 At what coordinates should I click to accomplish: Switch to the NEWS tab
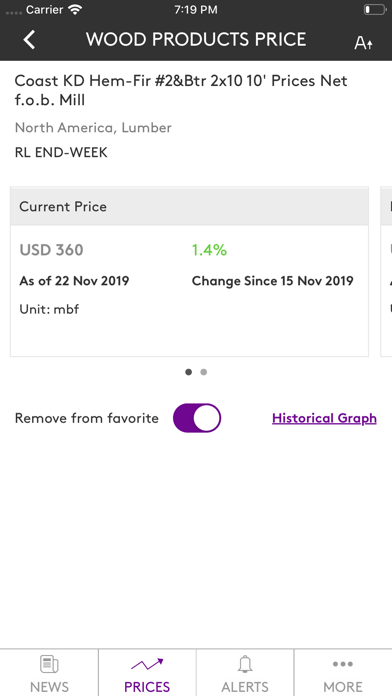click(49, 672)
